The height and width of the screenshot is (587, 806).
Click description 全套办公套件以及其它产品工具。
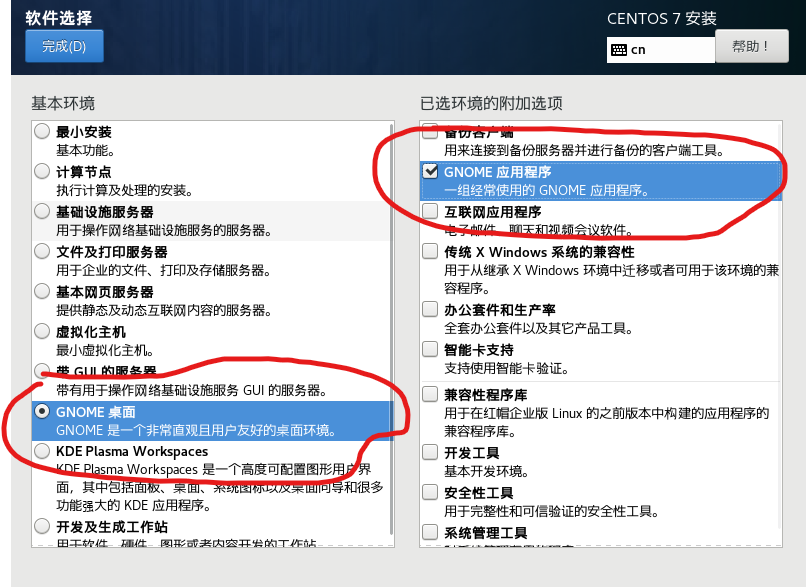click(539, 328)
